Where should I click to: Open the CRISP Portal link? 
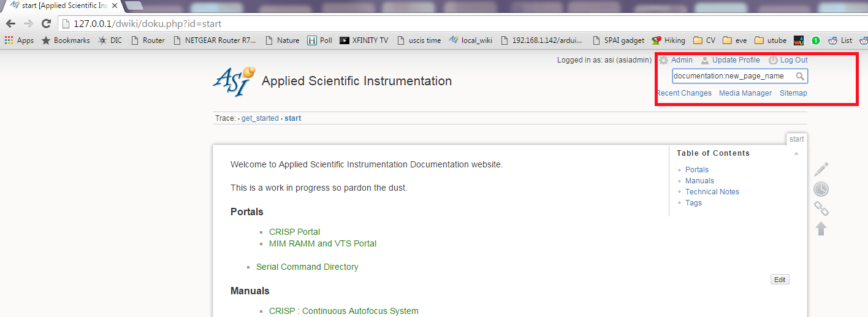pos(294,232)
